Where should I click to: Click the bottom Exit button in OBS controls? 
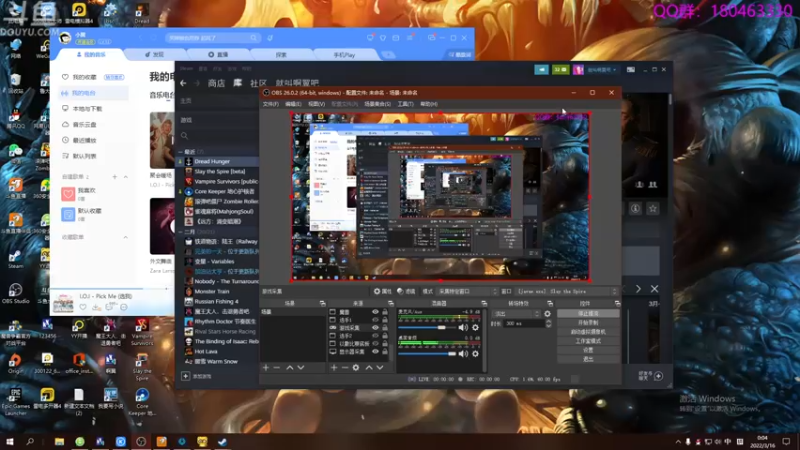point(588,359)
